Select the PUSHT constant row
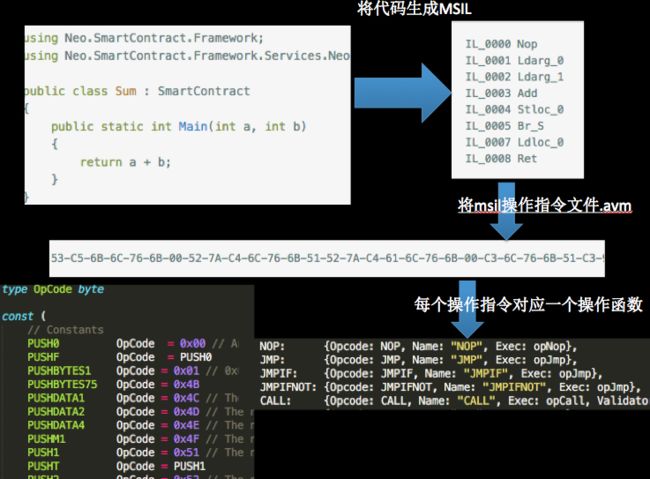 click(x=116, y=467)
